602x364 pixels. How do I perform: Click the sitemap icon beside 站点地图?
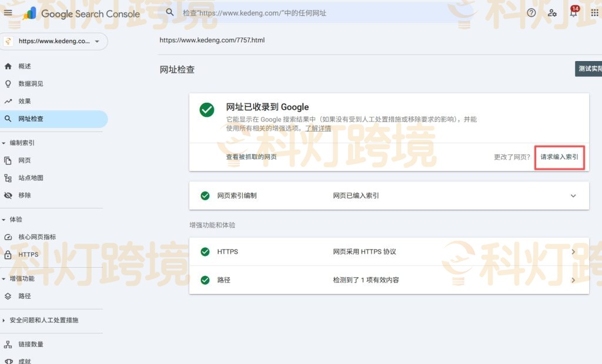[x=8, y=178]
